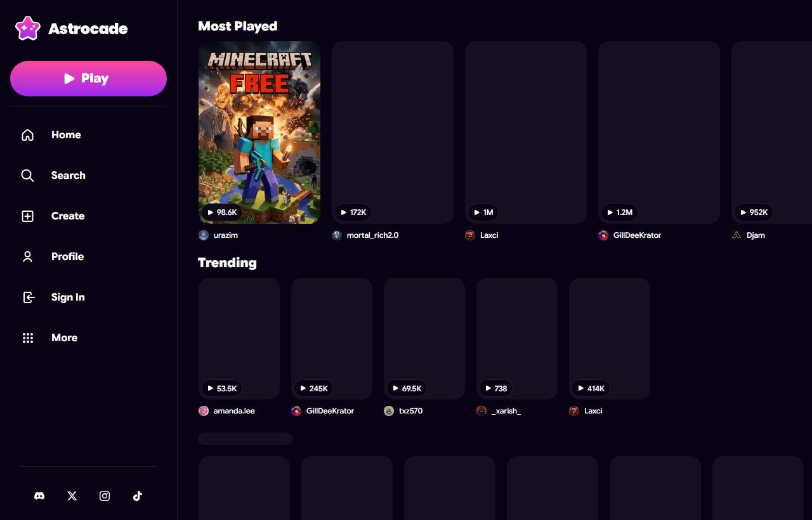Open the TikTok social link
The width and height of the screenshot is (812, 520).
(x=138, y=496)
